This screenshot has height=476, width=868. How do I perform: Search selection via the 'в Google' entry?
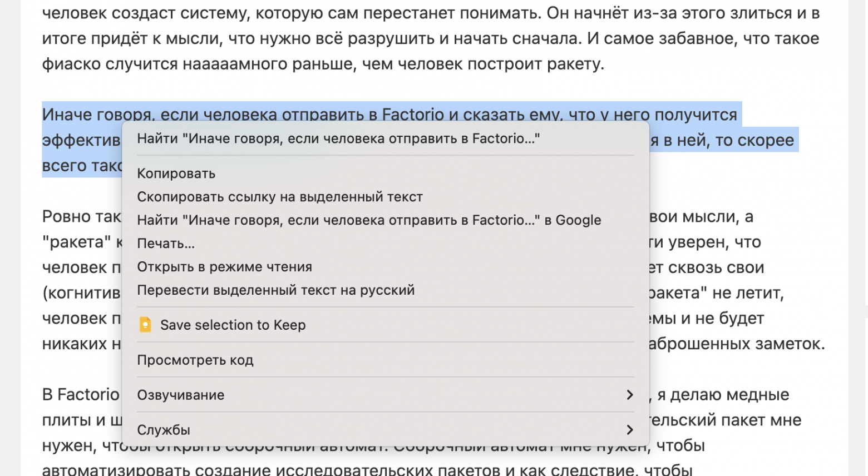coord(369,220)
